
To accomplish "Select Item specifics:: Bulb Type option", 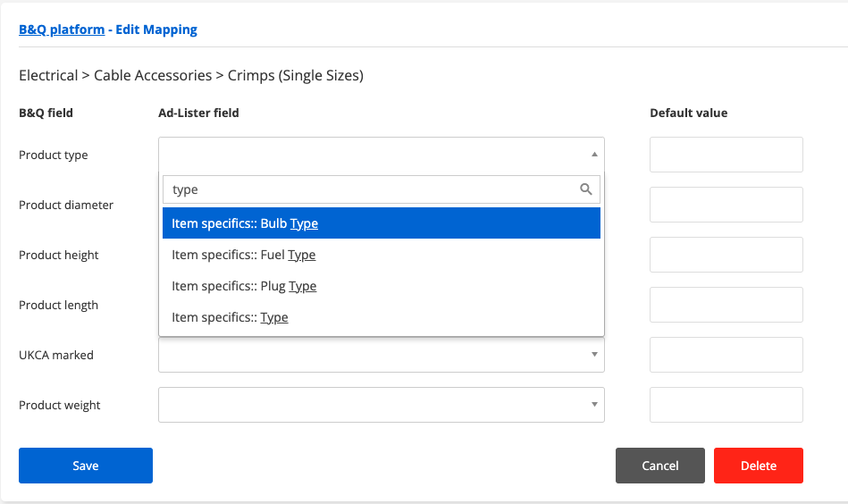I will 382,223.
